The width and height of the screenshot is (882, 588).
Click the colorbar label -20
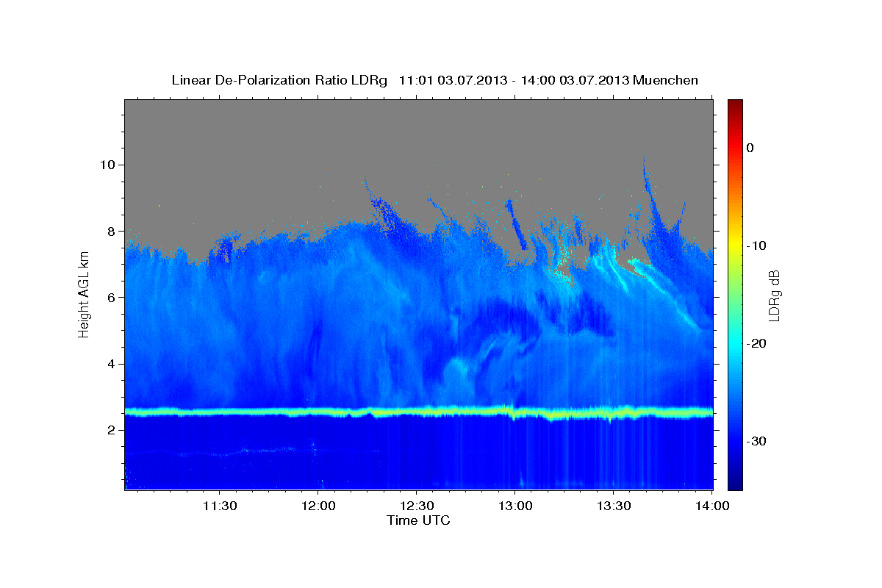point(756,343)
